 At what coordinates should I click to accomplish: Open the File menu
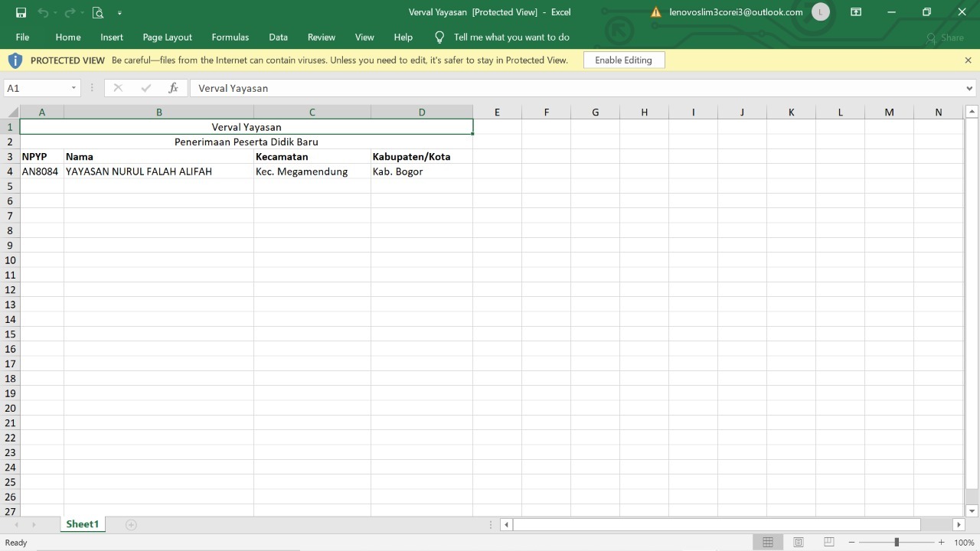tap(22, 37)
